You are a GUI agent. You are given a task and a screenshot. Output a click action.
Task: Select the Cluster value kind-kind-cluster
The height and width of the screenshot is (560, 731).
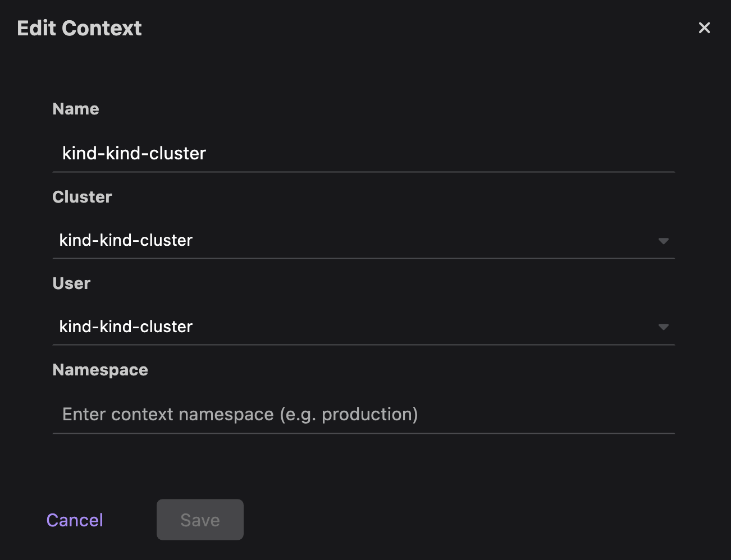click(126, 240)
